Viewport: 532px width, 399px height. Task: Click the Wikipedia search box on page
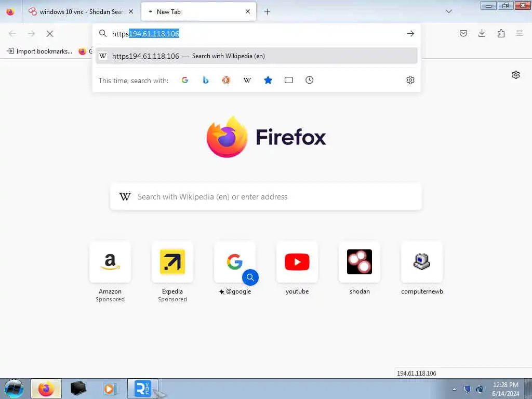(266, 197)
